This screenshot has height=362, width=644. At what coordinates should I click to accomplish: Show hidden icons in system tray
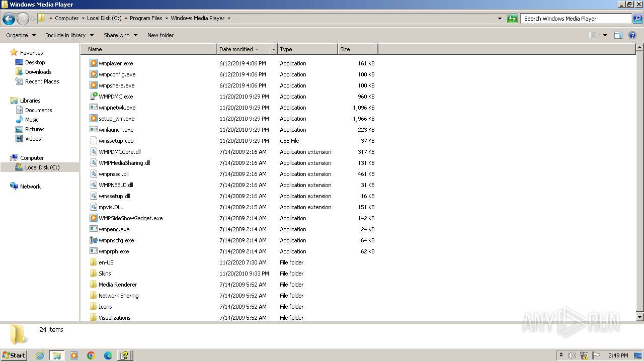(561, 355)
